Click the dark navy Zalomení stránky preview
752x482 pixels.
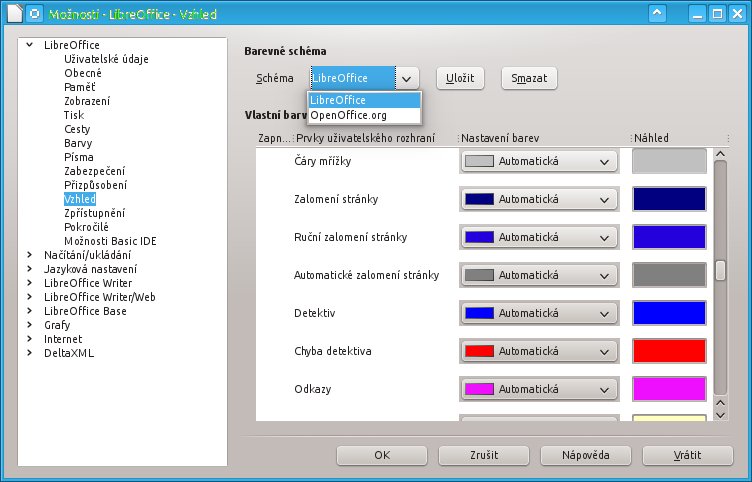pos(669,199)
